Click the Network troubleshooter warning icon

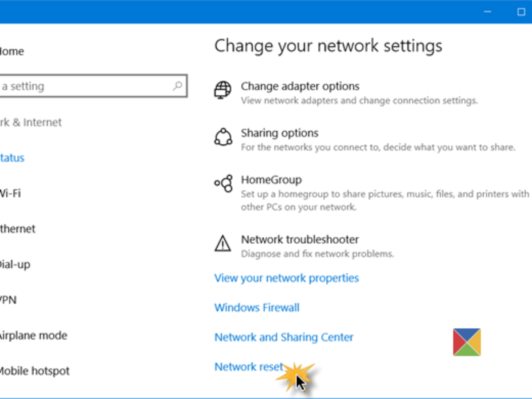pyautogui.click(x=223, y=243)
